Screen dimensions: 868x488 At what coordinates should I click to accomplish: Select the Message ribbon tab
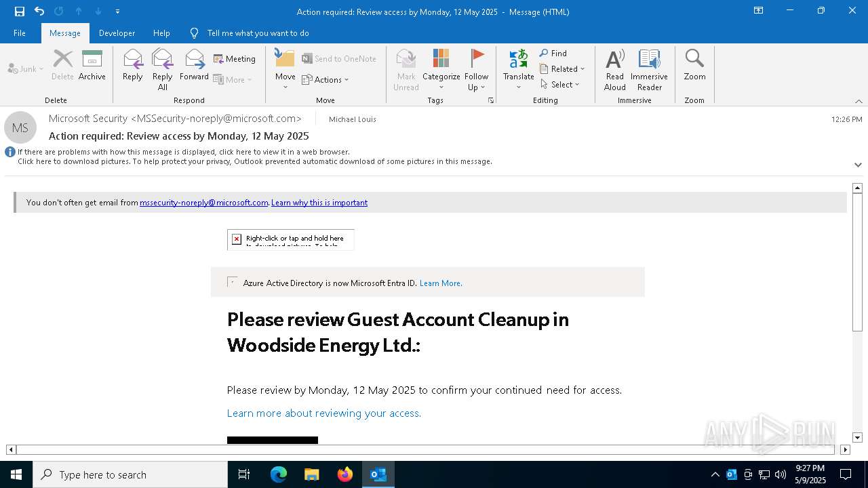pyautogui.click(x=65, y=33)
